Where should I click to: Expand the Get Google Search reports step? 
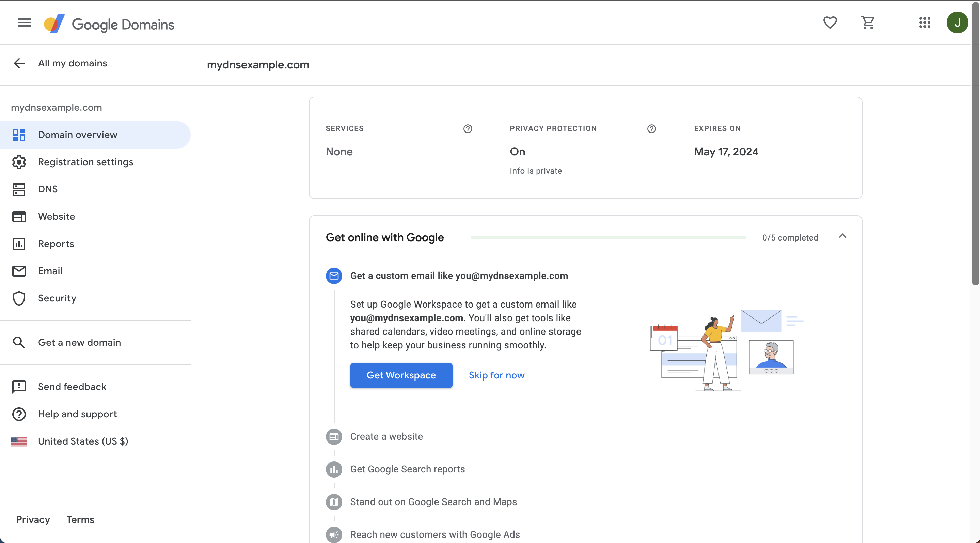[x=407, y=469]
